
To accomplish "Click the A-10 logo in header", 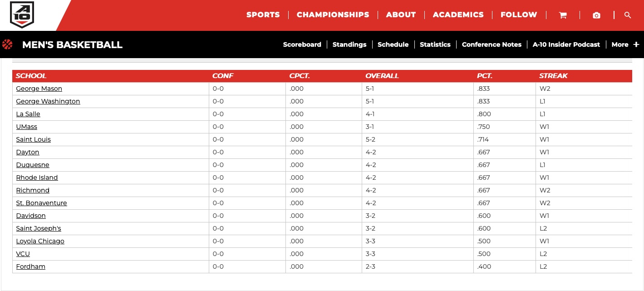I will click(x=22, y=15).
